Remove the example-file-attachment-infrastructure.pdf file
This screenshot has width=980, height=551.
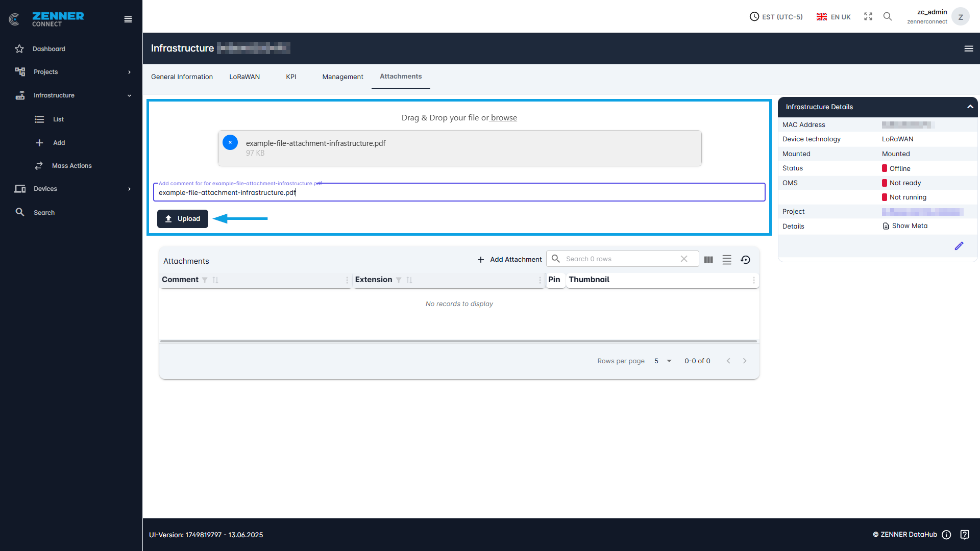click(230, 142)
